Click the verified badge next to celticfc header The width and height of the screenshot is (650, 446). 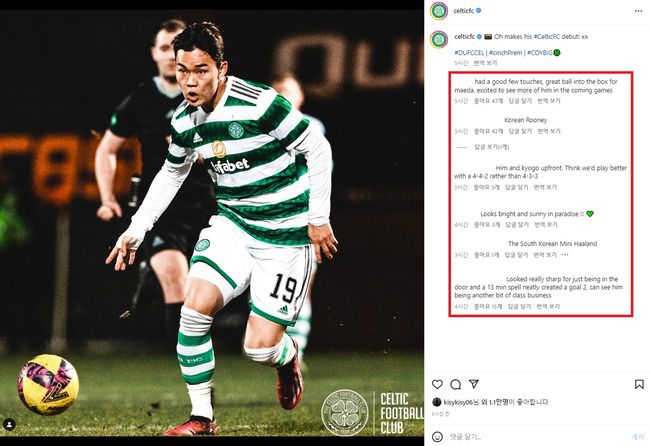tap(478, 11)
